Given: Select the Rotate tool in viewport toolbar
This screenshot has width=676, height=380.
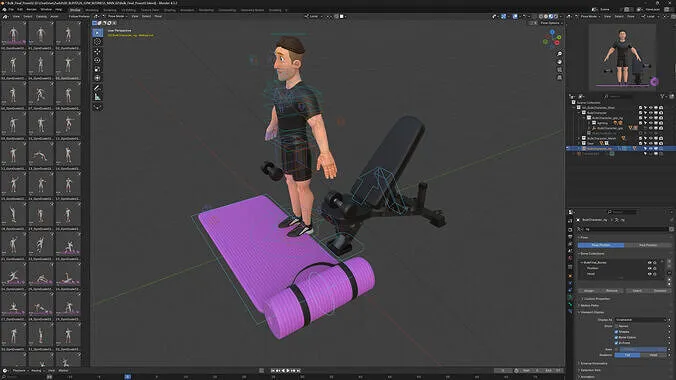Looking at the screenshot, I should (x=97, y=60).
